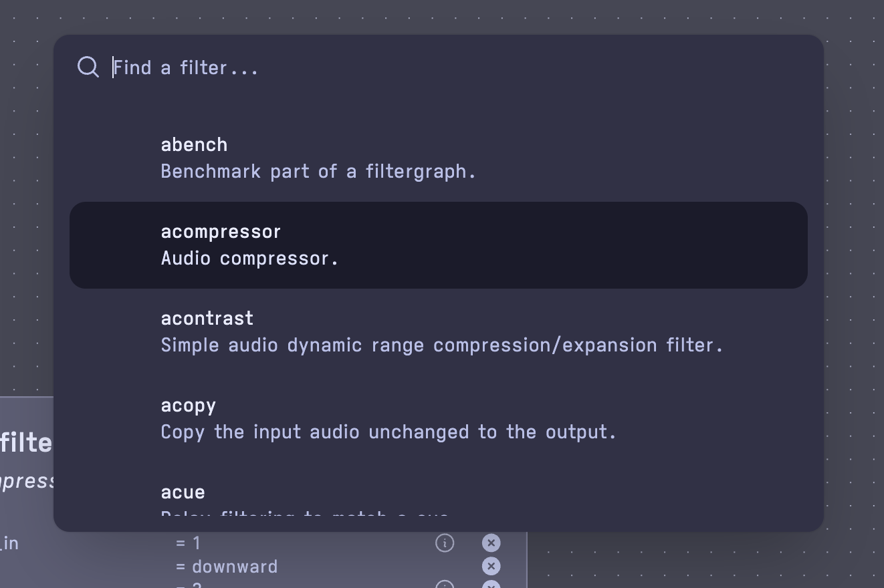
Task: Click the italic description text on the node
Action: pos(27,480)
